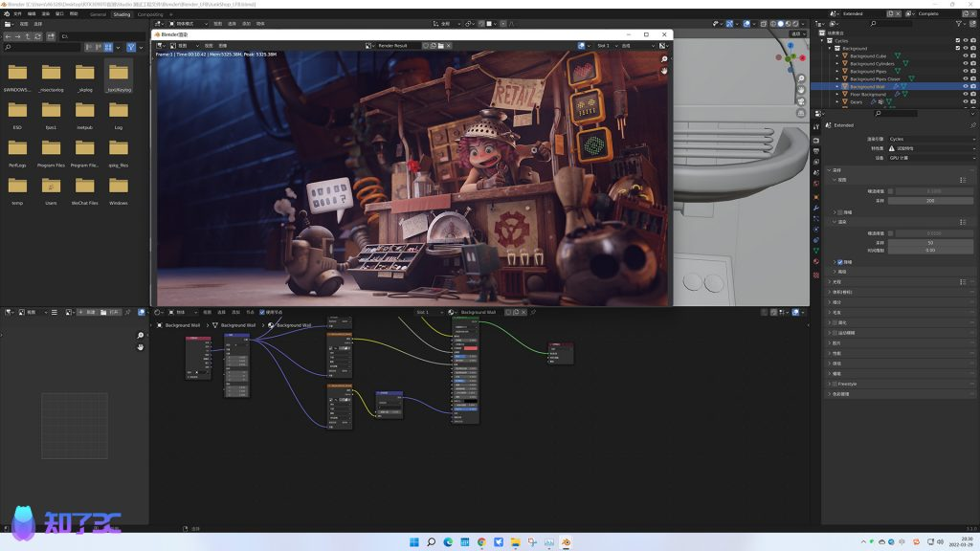
Task: Click the pan hand in the render window
Action: click(x=664, y=71)
